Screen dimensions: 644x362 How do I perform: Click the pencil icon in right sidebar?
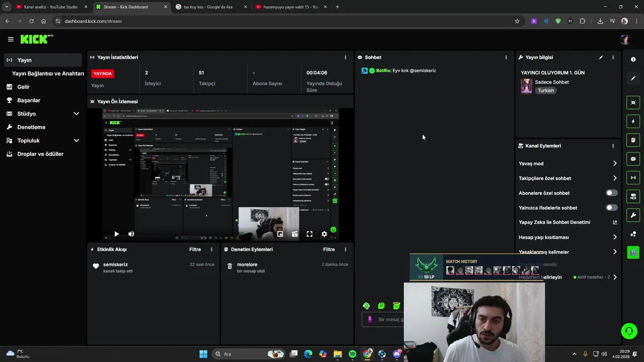[x=633, y=78]
